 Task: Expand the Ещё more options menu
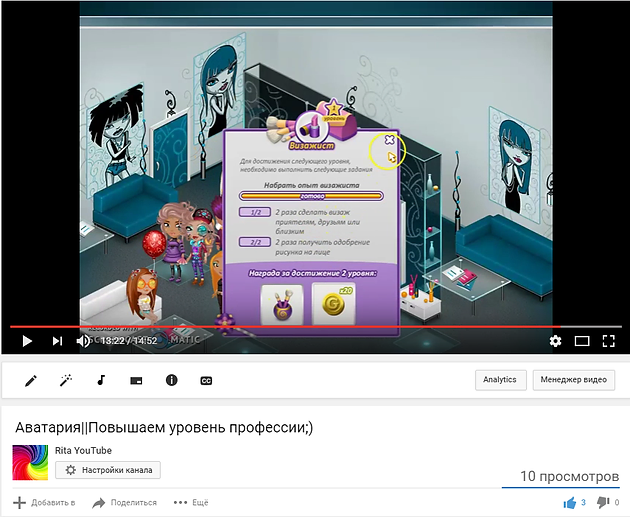191,503
